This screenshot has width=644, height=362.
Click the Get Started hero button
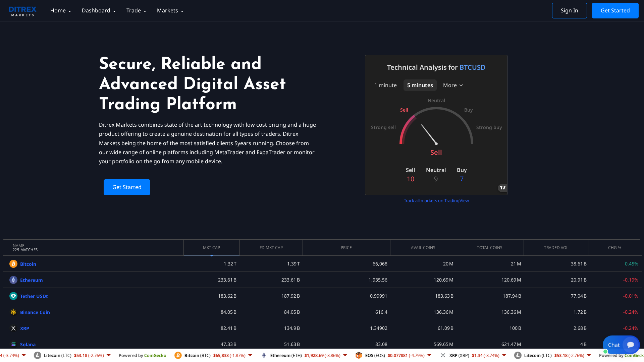coord(127,187)
